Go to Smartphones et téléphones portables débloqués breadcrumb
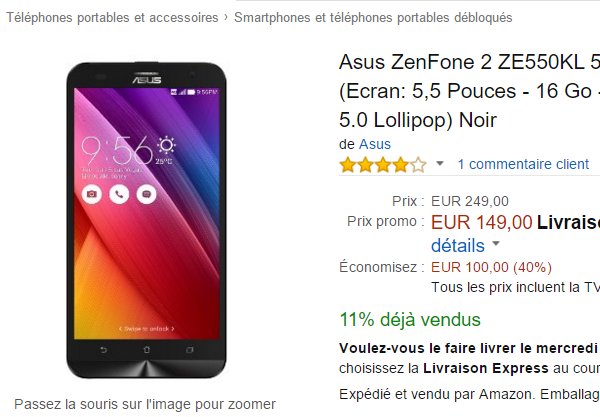Viewport: 600px width, 417px height. pos(373,18)
